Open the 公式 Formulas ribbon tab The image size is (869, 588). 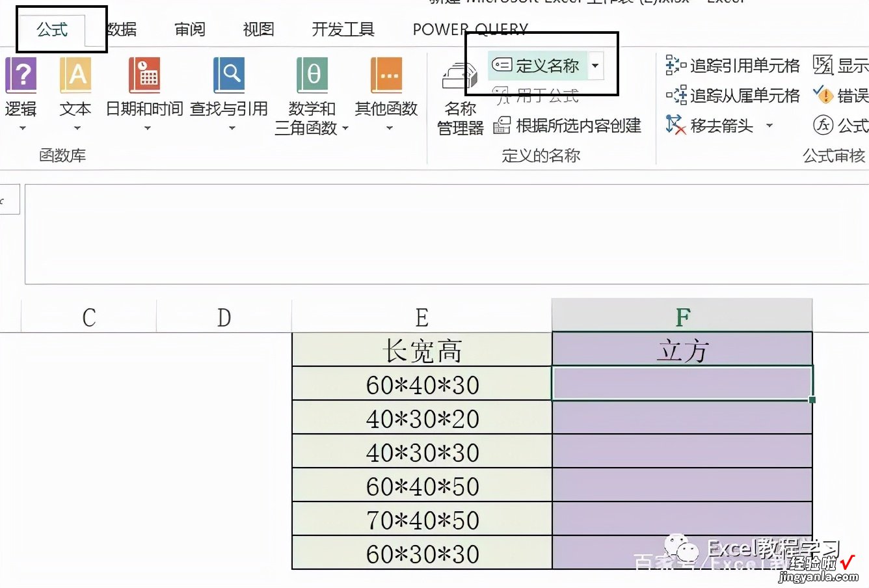click(x=52, y=29)
